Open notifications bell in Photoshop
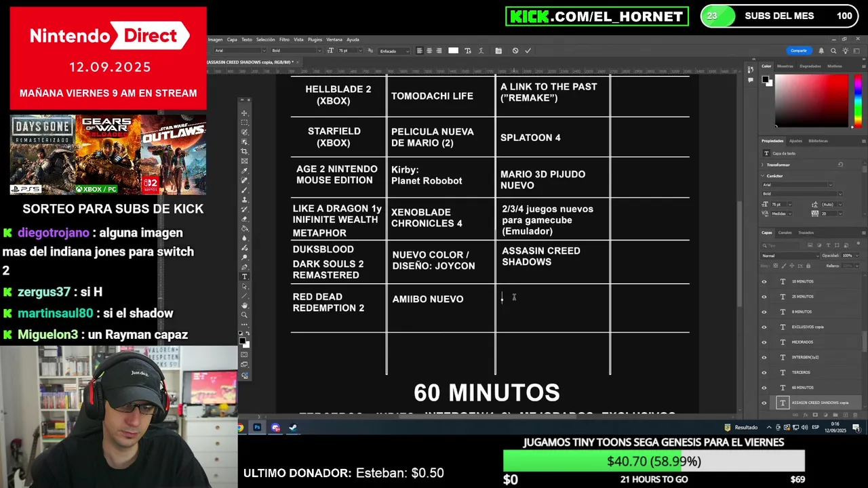Image resolution: width=868 pixels, height=488 pixels. 821,51
